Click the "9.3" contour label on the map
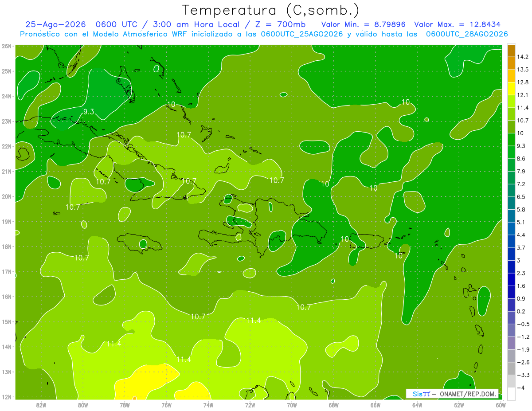The image size is (532, 411). point(89,112)
